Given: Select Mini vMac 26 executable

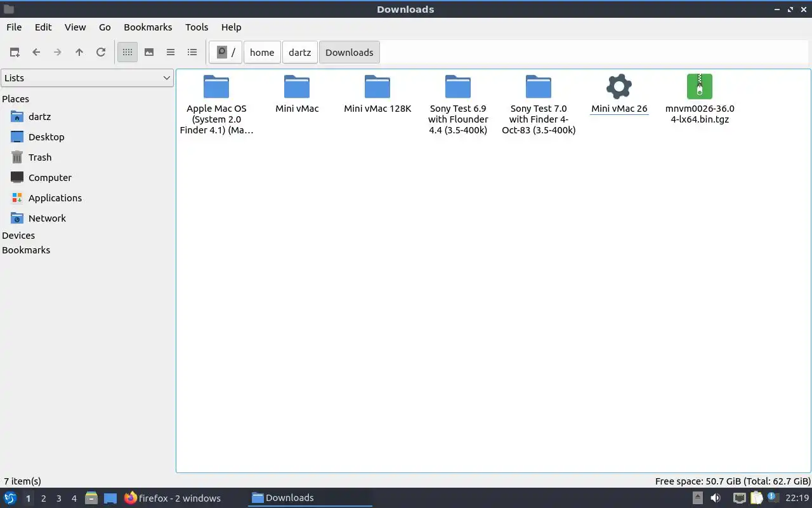Looking at the screenshot, I should tap(619, 94).
